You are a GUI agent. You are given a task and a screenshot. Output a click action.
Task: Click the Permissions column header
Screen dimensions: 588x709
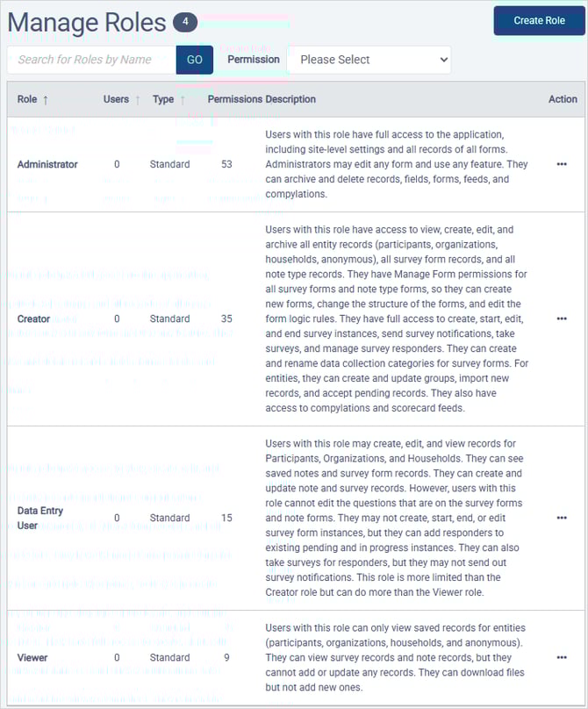pyautogui.click(x=234, y=99)
